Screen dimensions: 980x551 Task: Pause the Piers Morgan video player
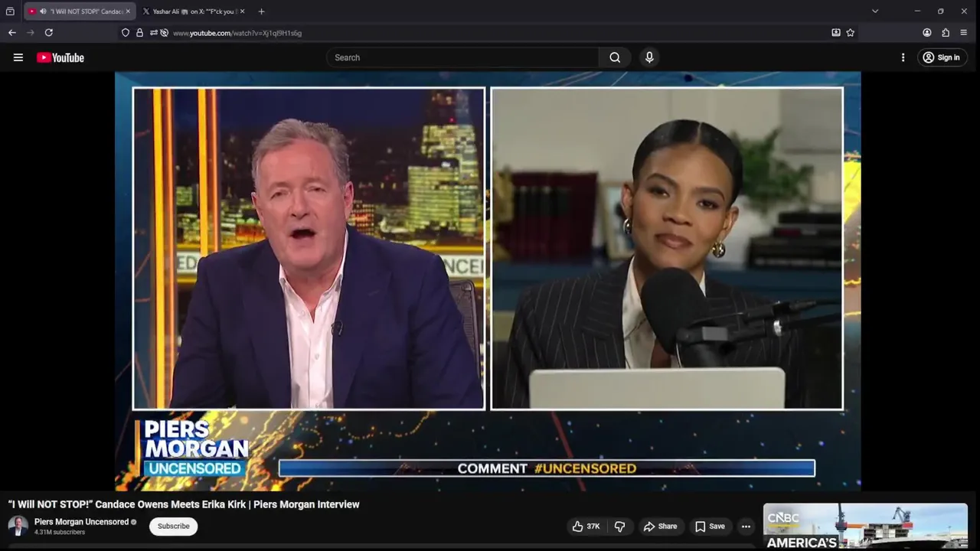(488, 281)
